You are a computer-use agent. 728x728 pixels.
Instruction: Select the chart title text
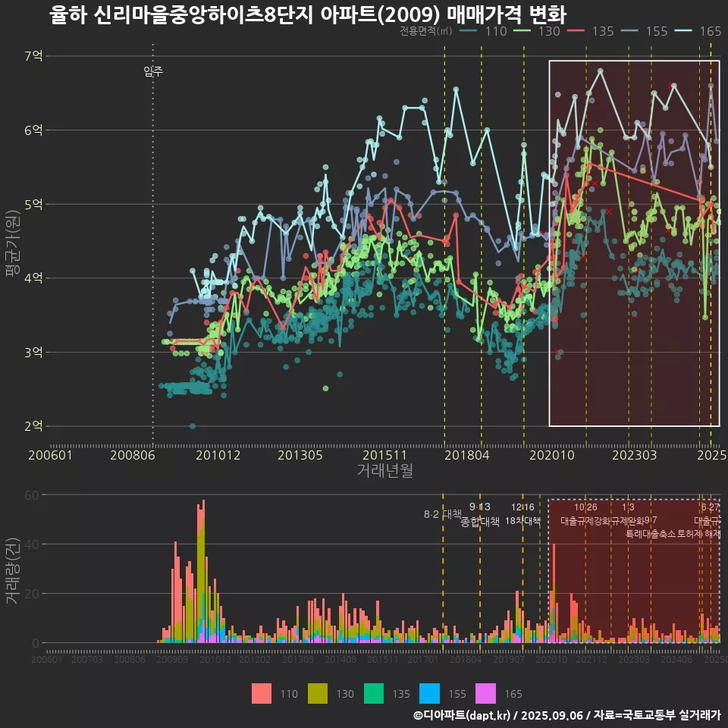(308, 14)
